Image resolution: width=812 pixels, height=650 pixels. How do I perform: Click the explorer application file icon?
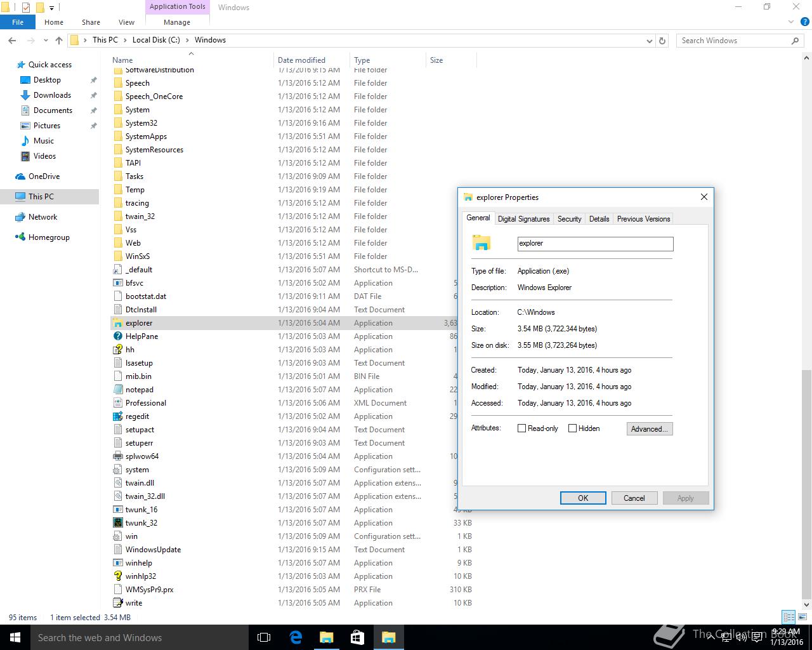click(x=117, y=323)
